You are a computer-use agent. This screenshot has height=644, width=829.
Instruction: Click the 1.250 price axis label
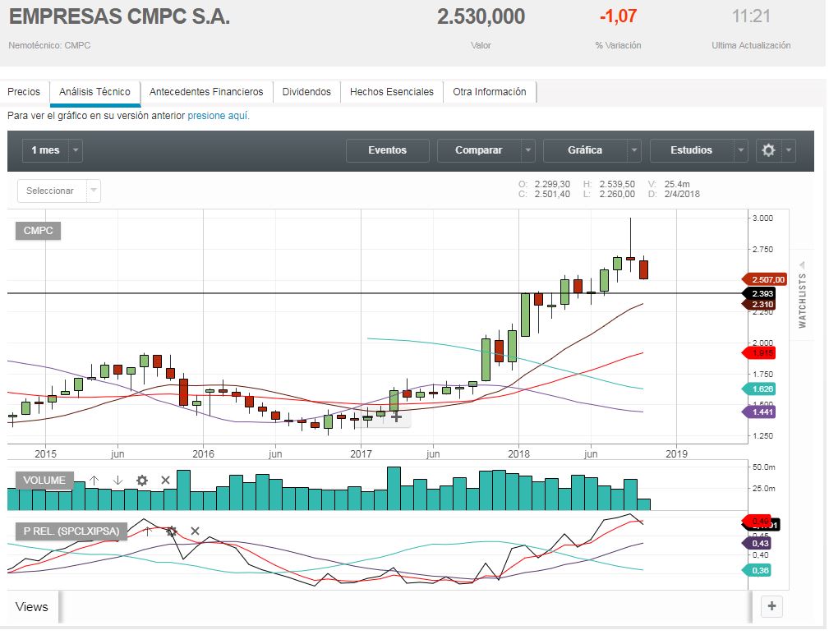tap(762, 435)
